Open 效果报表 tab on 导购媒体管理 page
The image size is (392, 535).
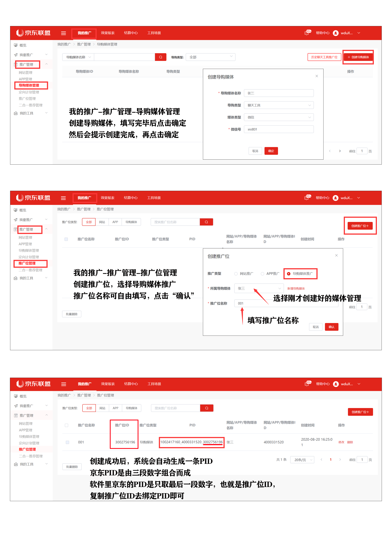pos(108,33)
